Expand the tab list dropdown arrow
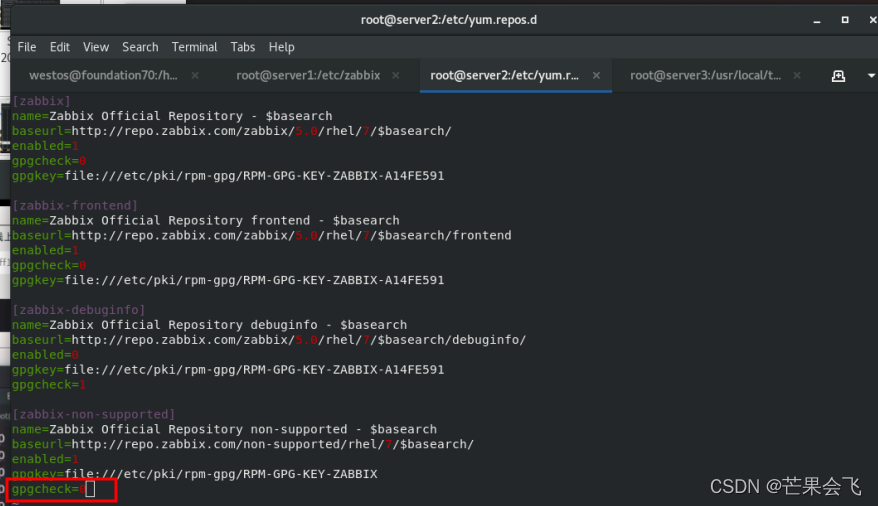The width and height of the screenshot is (878, 506). point(871,76)
